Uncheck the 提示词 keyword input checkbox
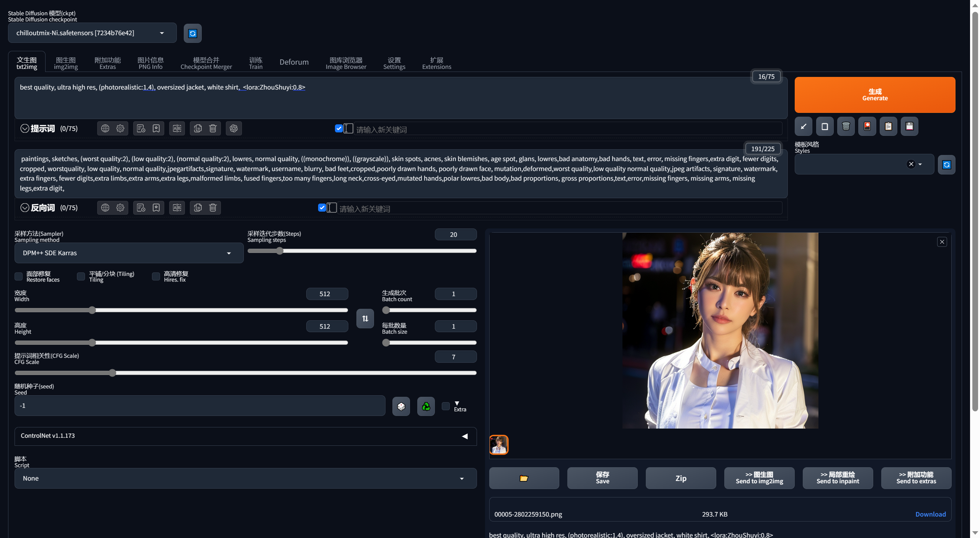This screenshot has width=980, height=538. click(338, 129)
